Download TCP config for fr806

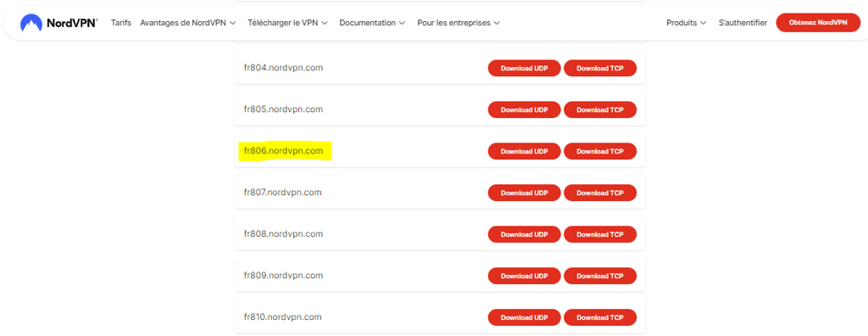click(x=600, y=151)
